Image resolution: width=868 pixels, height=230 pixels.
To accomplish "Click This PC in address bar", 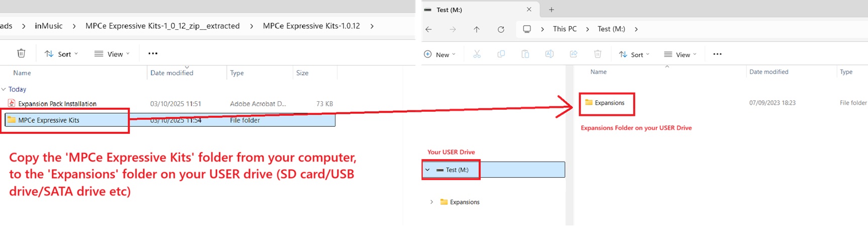I will tap(565, 29).
